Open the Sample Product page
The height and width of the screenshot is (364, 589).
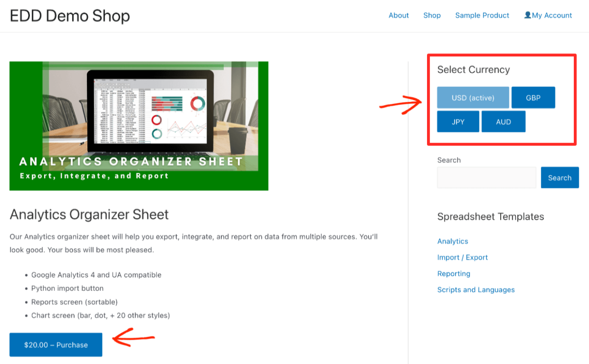point(482,15)
